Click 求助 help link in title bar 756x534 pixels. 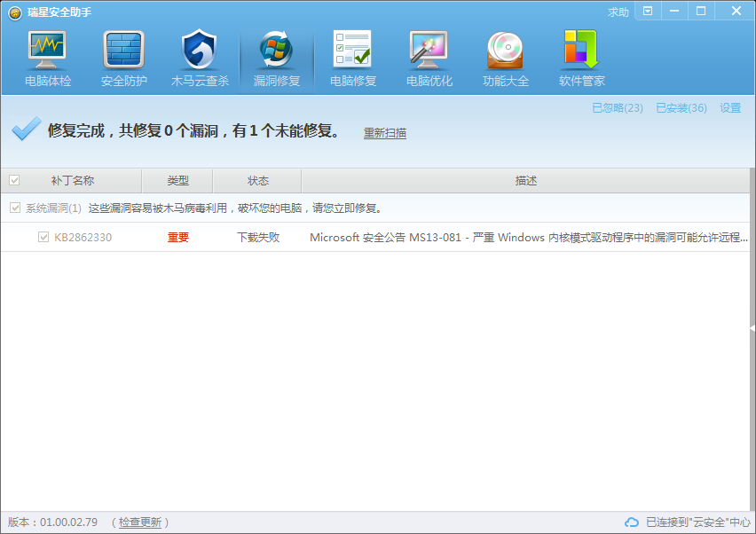pyautogui.click(x=618, y=12)
